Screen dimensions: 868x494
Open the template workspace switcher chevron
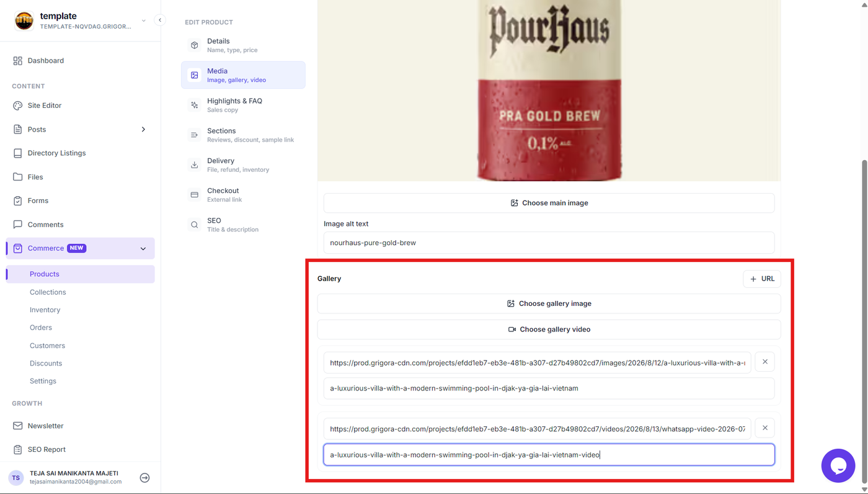pos(144,20)
